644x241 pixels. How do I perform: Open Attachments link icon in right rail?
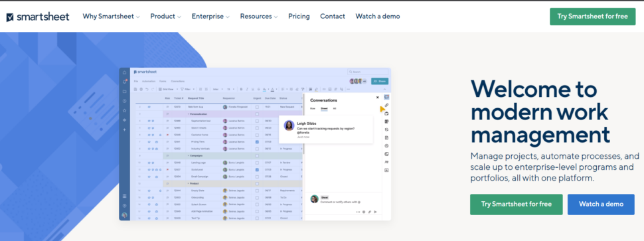tap(386, 105)
